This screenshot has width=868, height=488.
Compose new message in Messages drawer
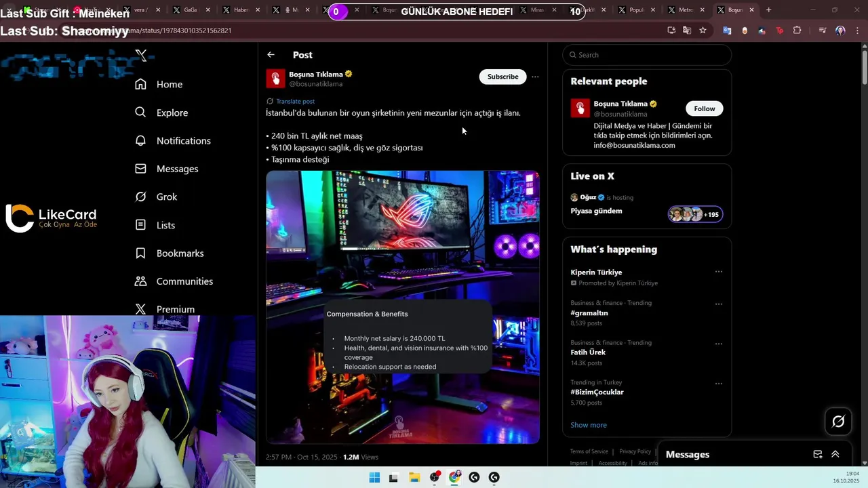click(x=818, y=454)
